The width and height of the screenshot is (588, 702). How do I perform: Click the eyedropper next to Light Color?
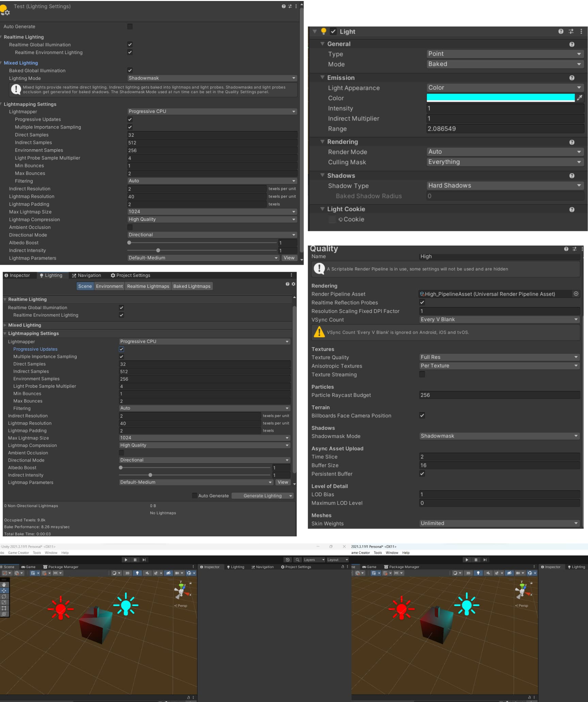pyautogui.click(x=579, y=98)
